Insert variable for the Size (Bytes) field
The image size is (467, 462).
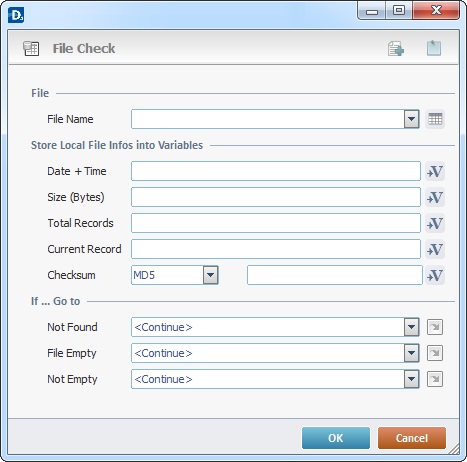coord(435,197)
